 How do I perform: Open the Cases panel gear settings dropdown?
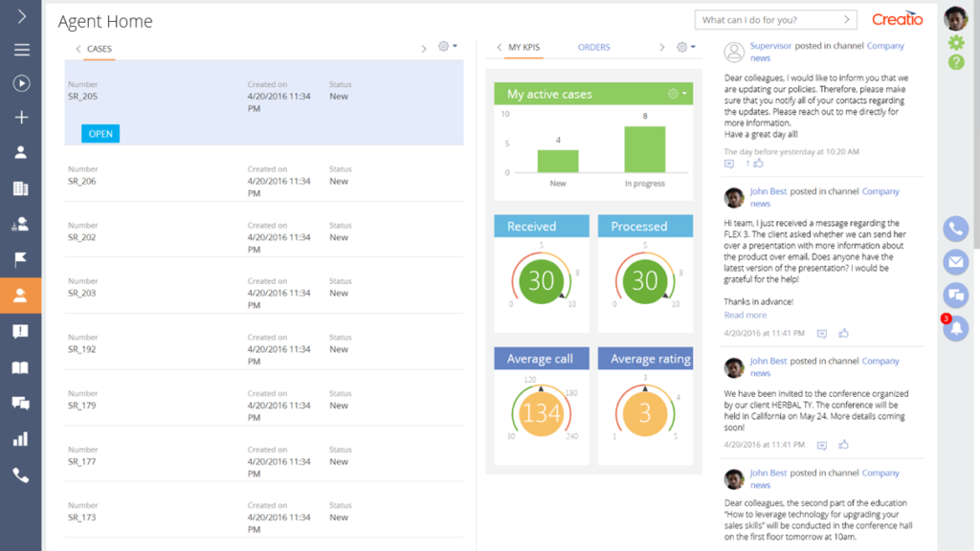(x=446, y=47)
